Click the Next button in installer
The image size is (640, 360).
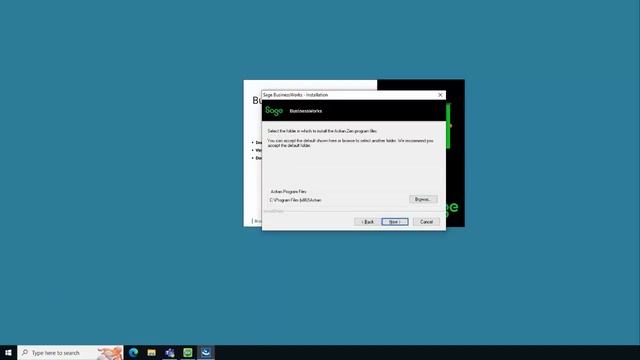point(395,222)
